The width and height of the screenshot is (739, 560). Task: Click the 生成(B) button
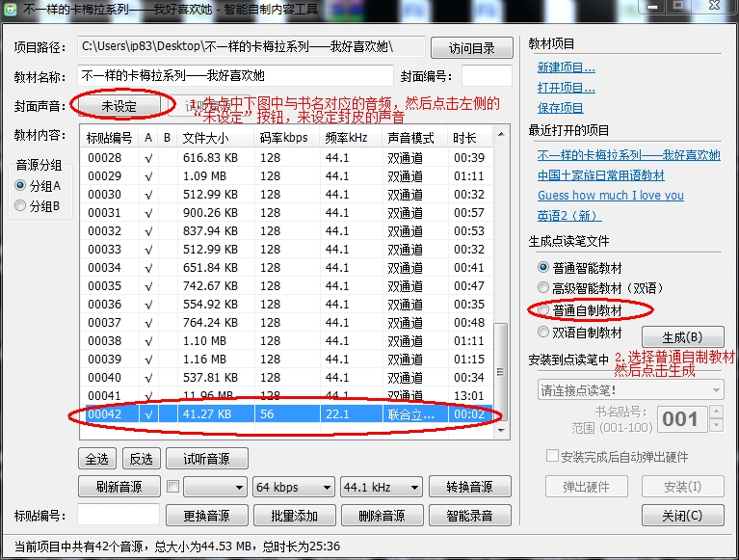pyautogui.click(x=693, y=337)
